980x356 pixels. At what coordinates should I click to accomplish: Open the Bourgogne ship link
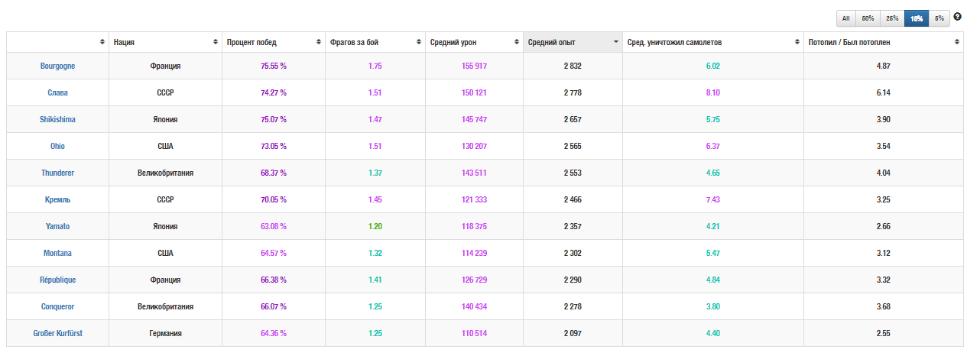tap(57, 66)
